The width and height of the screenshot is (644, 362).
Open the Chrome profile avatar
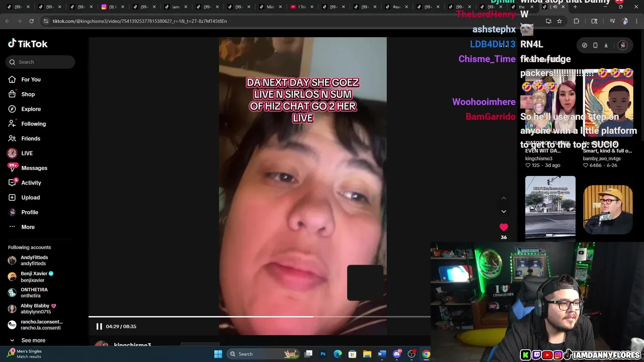[625, 21]
